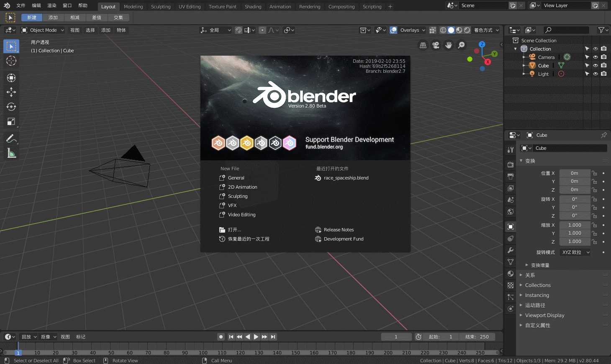Toggle the Location X lock icon
Screen dimensions: 611x364
pyautogui.click(x=594, y=173)
